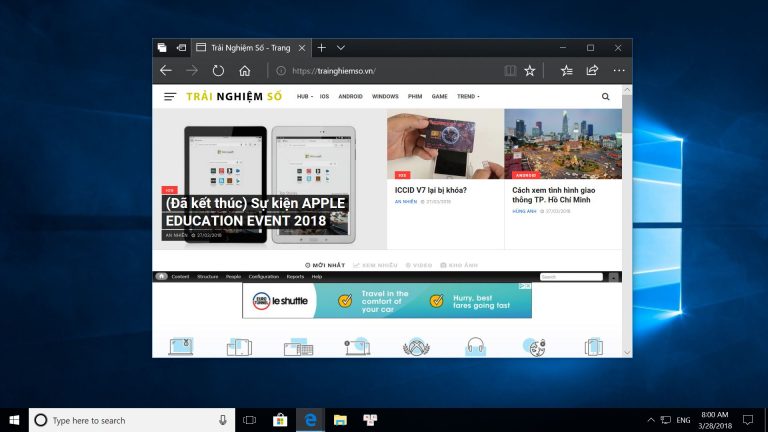Select the MỚI NHẤT tab
The image size is (768, 432).
pyautogui.click(x=325, y=265)
